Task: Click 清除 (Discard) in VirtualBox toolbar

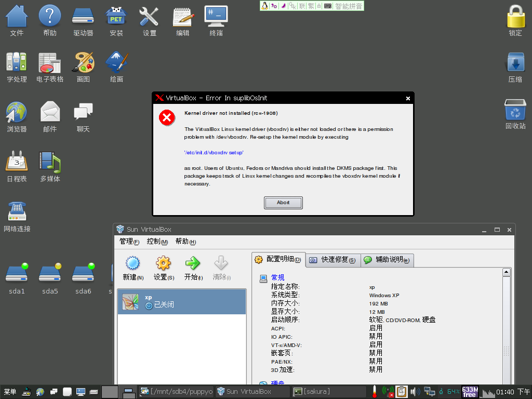Action: pyautogui.click(x=221, y=269)
